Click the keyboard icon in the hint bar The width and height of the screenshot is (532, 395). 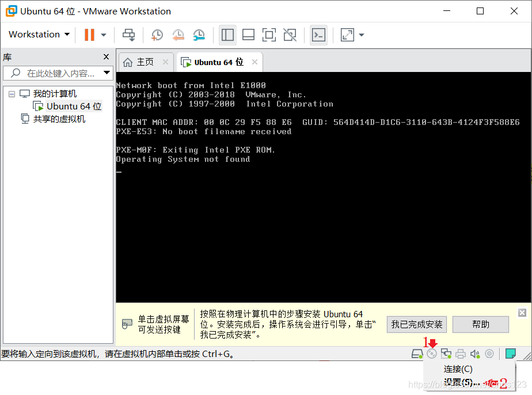coord(127,324)
